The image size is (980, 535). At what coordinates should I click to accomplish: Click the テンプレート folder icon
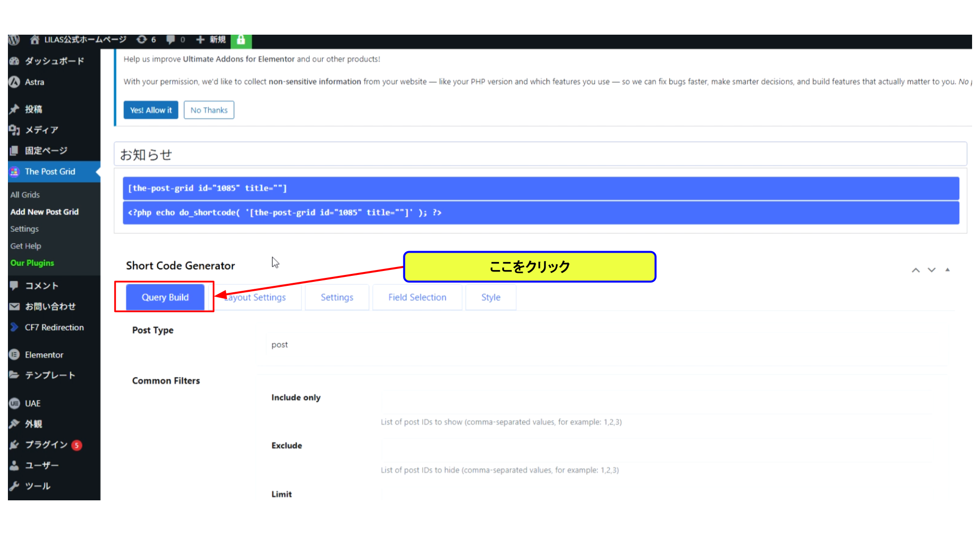(14, 375)
